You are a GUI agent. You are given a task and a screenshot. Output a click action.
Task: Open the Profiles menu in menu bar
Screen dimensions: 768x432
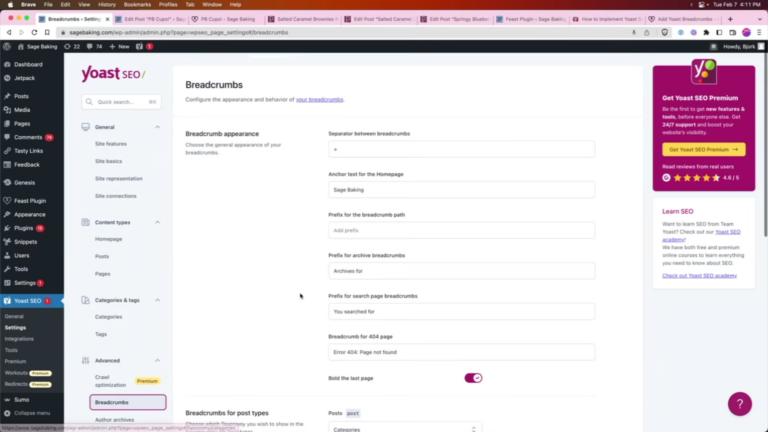pos(168,4)
